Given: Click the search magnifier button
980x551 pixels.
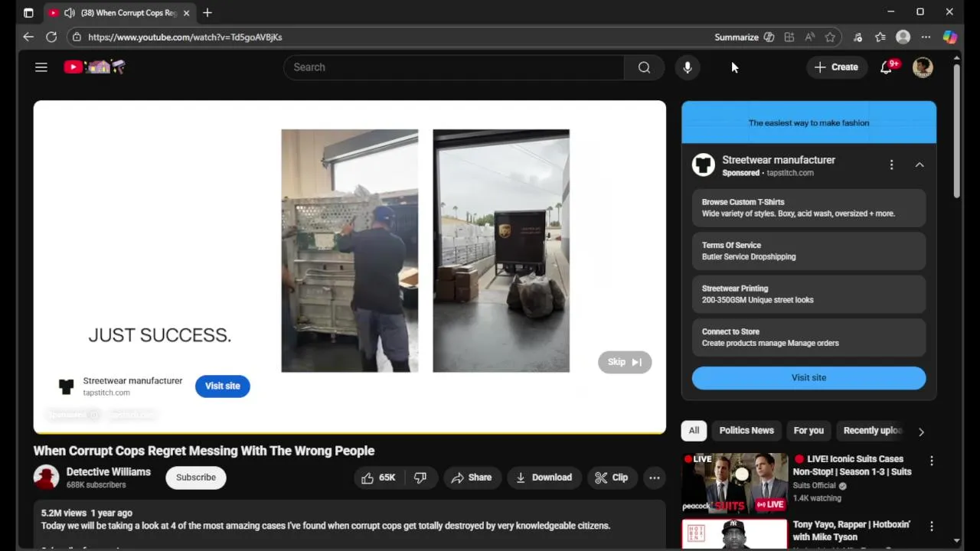Looking at the screenshot, I should [x=644, y=67].
